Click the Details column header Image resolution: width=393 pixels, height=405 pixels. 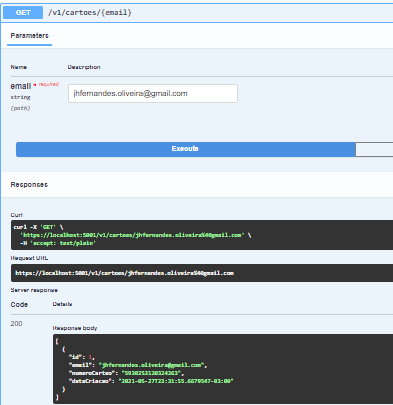pos(62,304)
